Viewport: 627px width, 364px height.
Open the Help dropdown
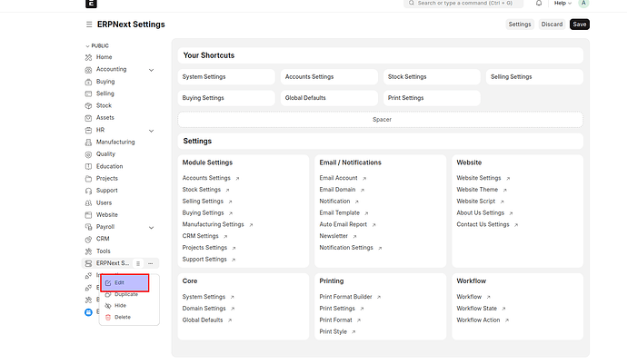562,4
